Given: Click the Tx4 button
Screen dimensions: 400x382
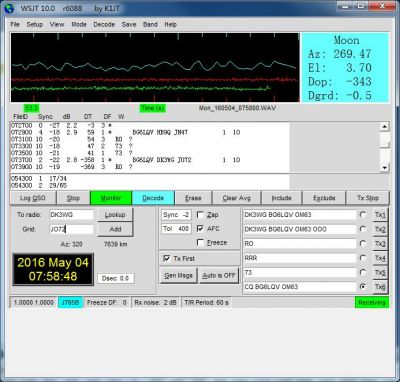Looking at the screenshot, I should point(380,258).
